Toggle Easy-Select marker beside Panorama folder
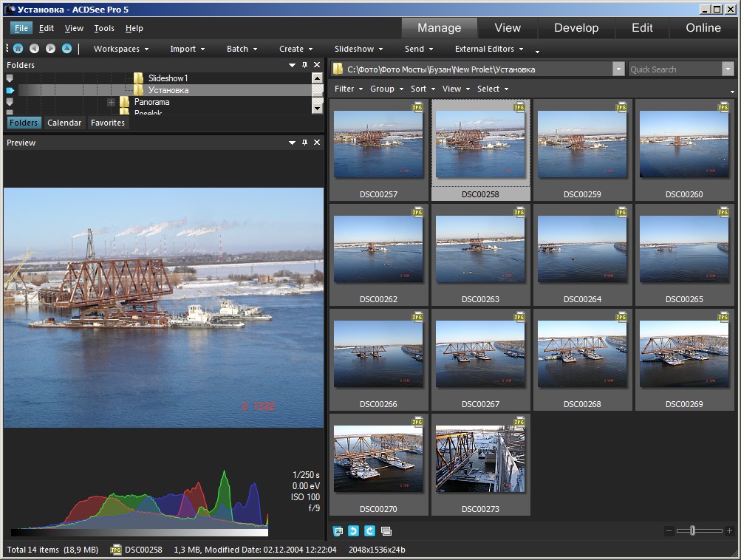 tap(10, 102)
